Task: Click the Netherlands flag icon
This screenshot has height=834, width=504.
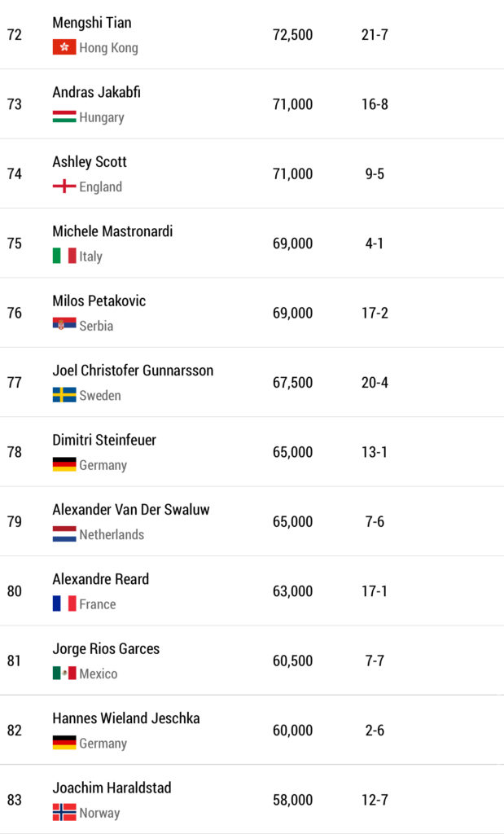Action: coord(64,535)
